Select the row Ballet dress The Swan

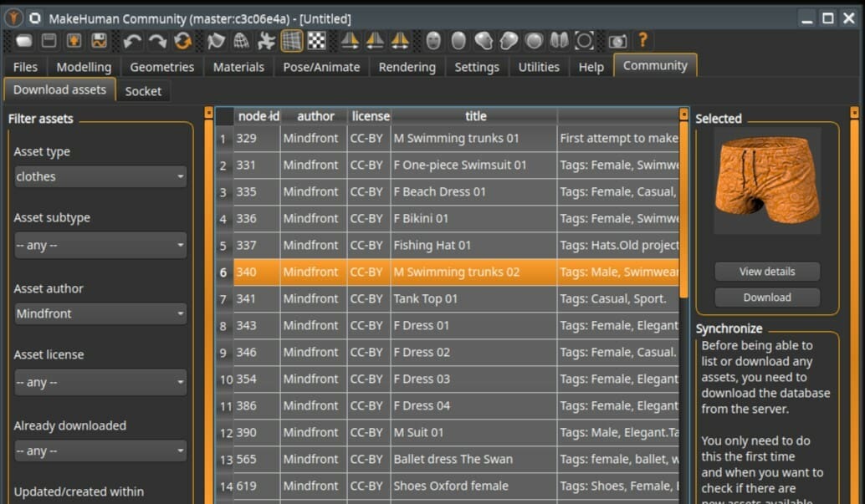(456, 460)
